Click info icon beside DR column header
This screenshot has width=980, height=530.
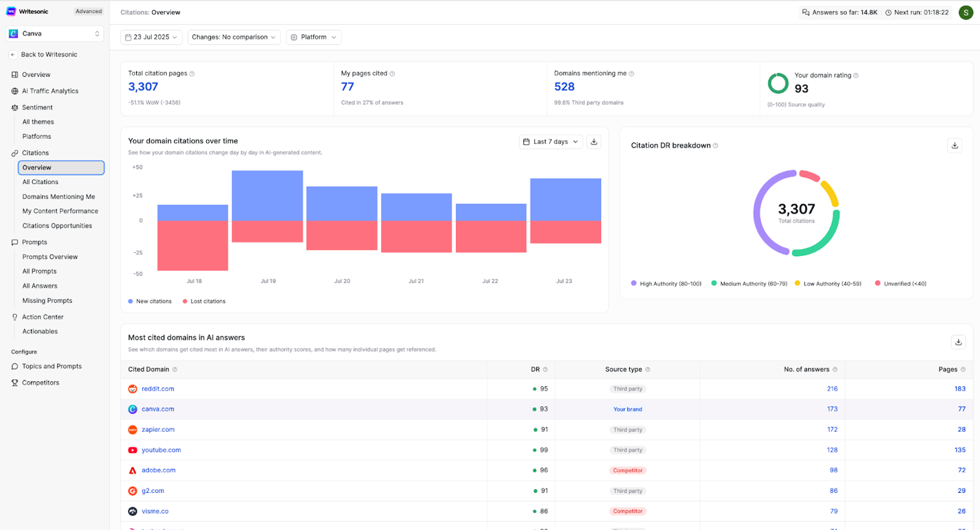click(545, 370)
